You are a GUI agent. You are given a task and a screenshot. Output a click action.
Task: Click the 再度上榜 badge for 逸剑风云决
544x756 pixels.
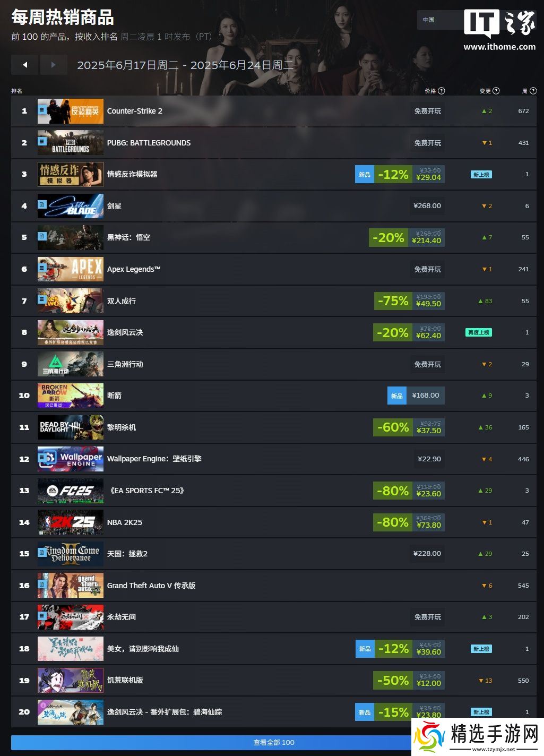[x=479, y=332]
